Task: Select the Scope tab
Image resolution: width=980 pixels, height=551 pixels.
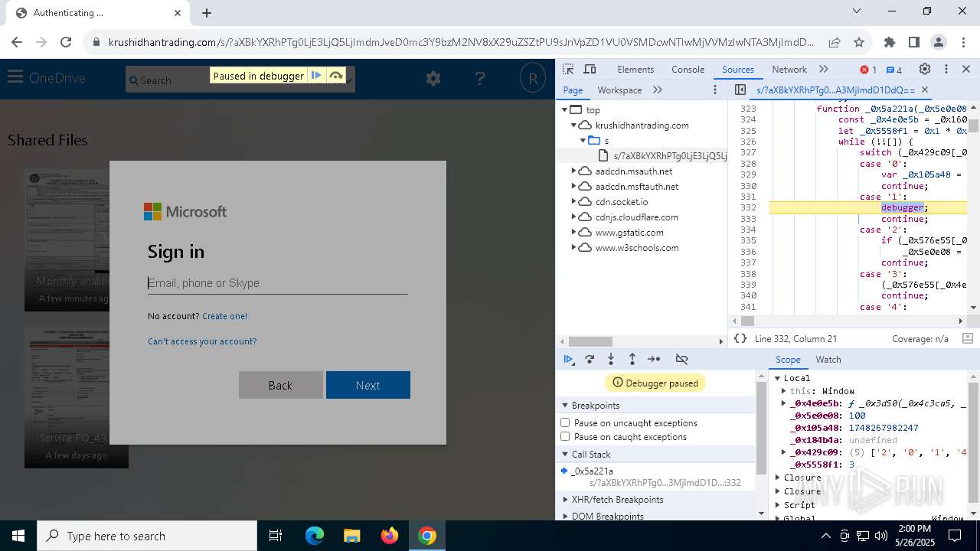Action: click(x=788, y=360)
